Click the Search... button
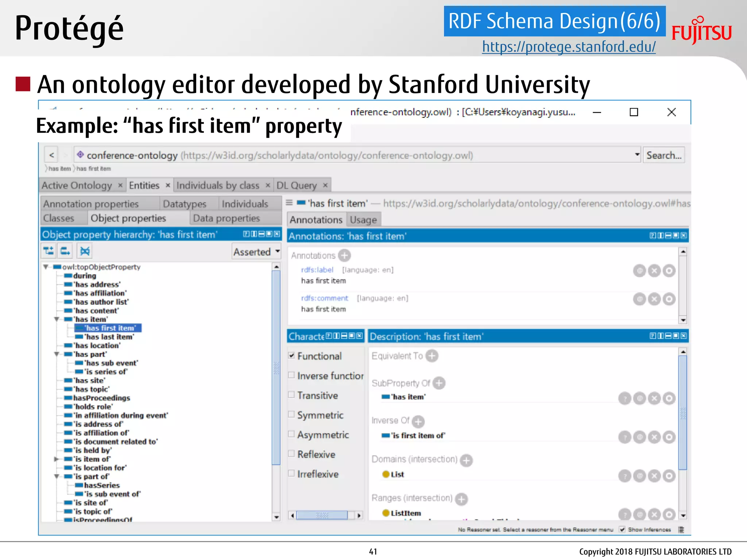The height and width of the screenshot is (560, 747). (x=664, y=155)
